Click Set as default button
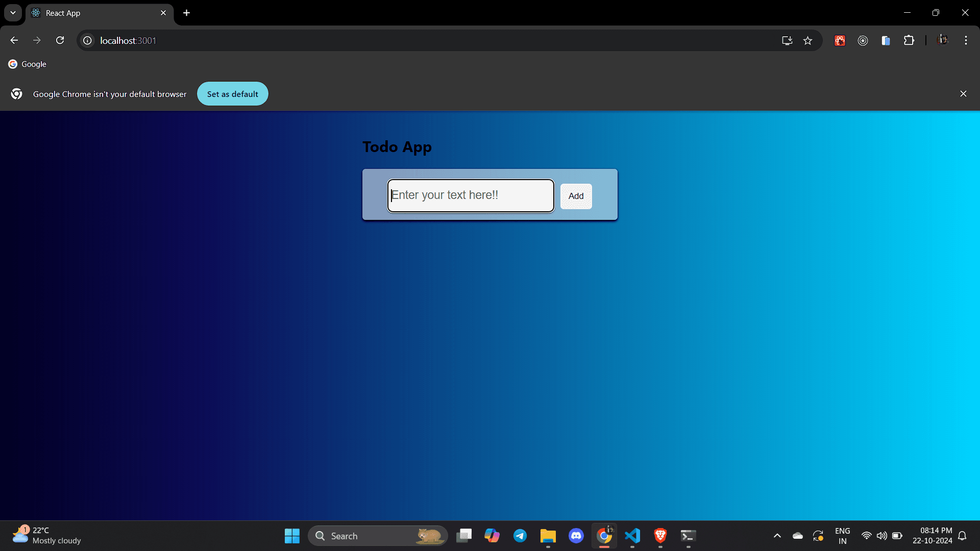The height and width of the screenshot is (551, 980). coord(233,94)
